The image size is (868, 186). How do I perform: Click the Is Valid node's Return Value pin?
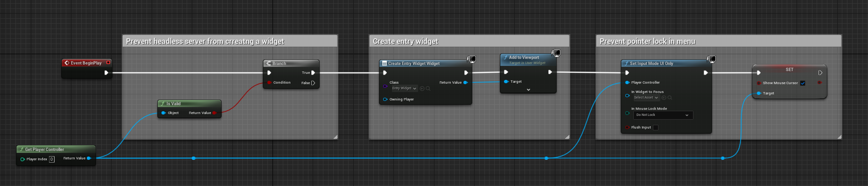point(214,113)
